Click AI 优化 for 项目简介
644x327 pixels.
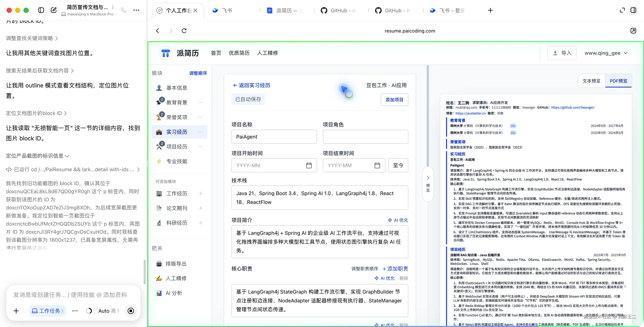click(x=398, y=220)
